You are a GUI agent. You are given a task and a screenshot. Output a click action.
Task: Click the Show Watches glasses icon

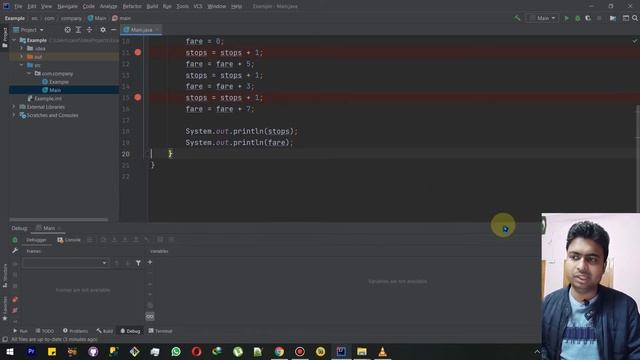(150, 316)
